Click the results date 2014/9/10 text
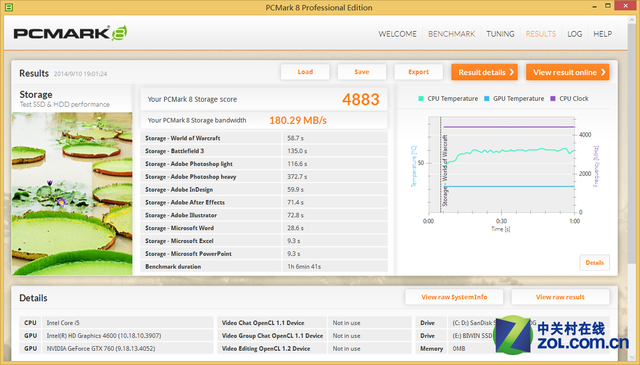640x365 pixels. point(80,74)
